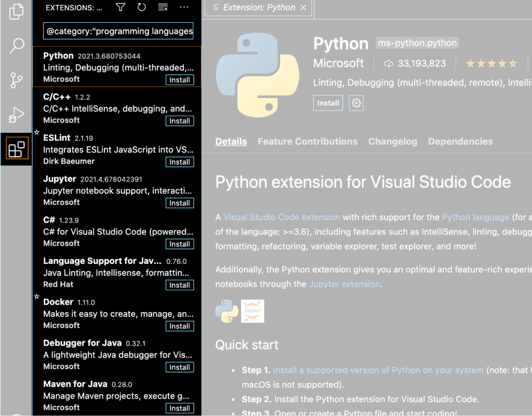Refresh the extensions list
The height and width of the screenshot is (416, 532).
point(141,7)
